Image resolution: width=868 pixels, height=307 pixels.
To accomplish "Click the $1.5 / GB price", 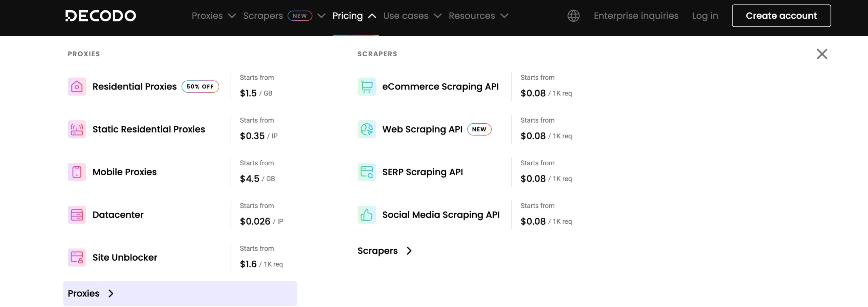I will pyautogui.click(x=256, y=93).
